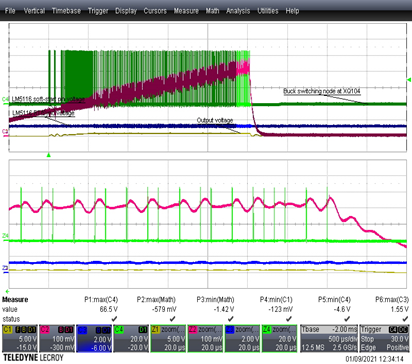Select the P3:min(Math) measurement
Screen dimensions: 412x364
[215, 300]
